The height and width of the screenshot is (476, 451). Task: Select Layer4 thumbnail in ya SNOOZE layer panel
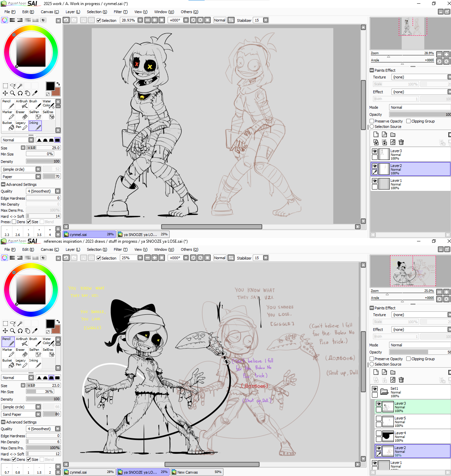pos(388,437)
